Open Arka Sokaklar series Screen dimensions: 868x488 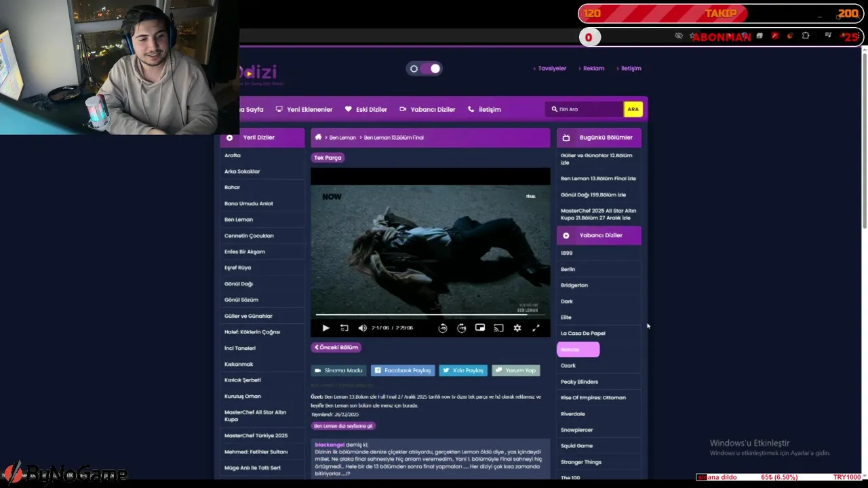tap(242, 171)
